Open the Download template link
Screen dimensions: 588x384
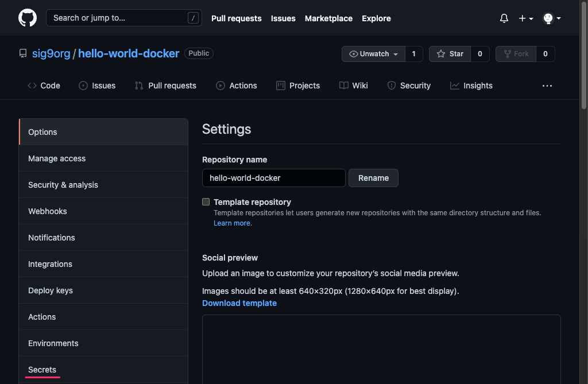[239, 303]
